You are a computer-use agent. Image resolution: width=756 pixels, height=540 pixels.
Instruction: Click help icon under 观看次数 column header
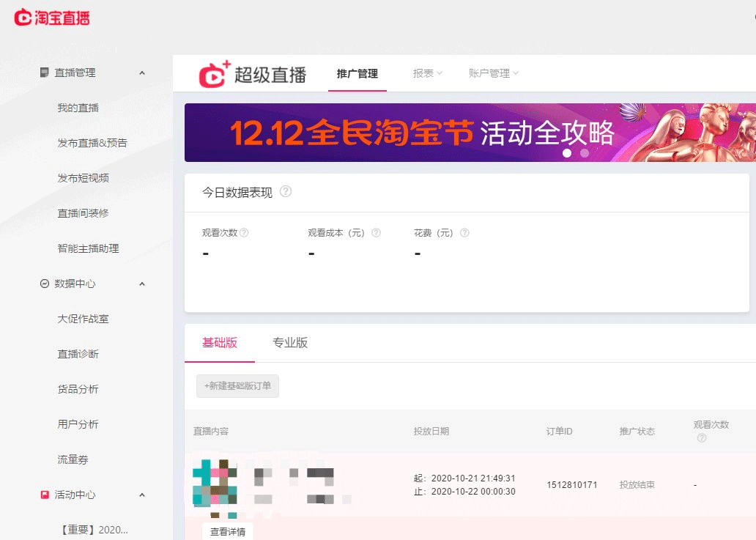701,438
